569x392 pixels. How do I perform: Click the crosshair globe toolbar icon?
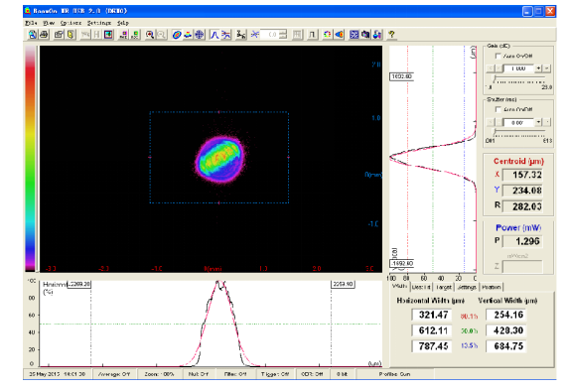click(200, 35)
